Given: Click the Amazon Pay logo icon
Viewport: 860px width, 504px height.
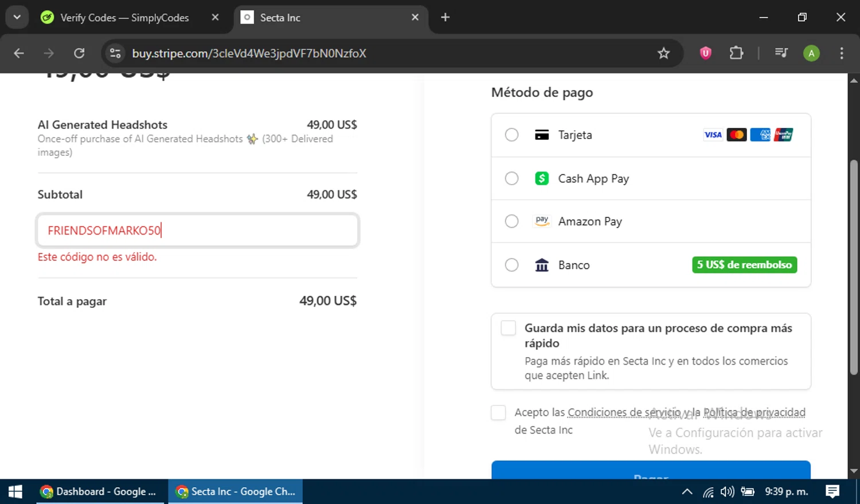Looking at the screenshot, I should pos(542,221).
